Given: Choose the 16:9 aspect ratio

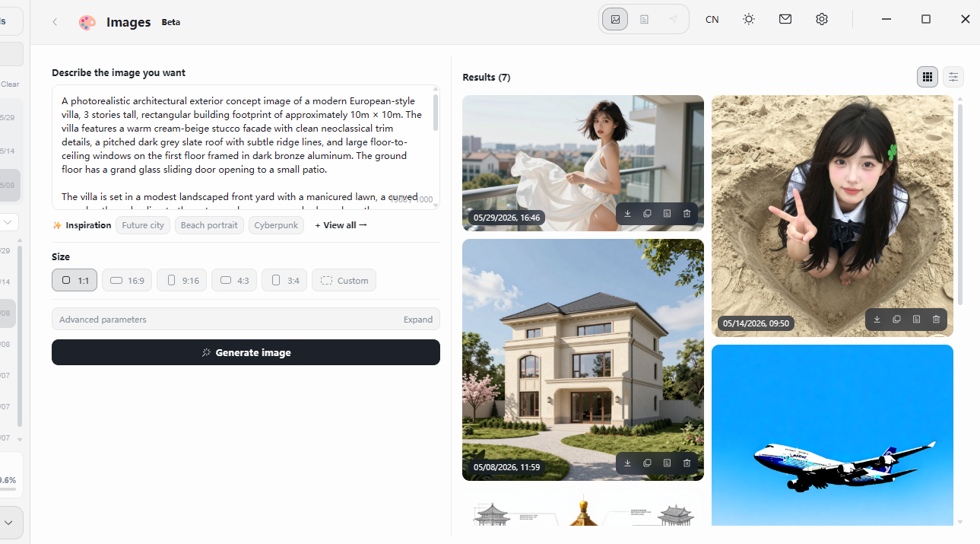Looking at the screenshot, I should click(127, 280).
